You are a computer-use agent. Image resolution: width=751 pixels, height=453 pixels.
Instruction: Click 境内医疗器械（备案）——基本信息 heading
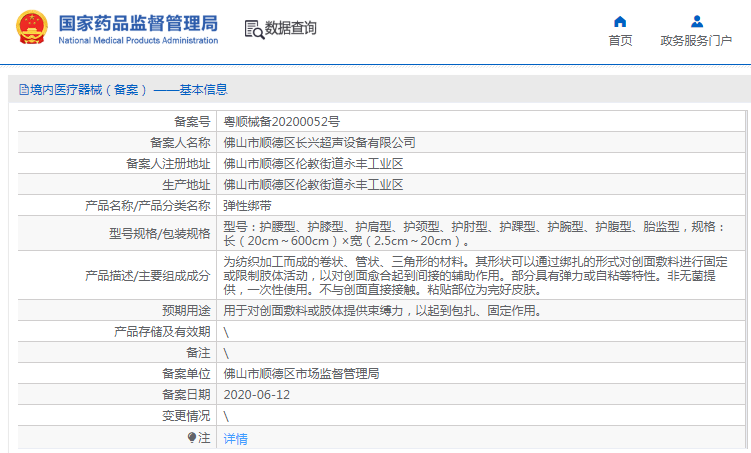click(x=128, y=90)
